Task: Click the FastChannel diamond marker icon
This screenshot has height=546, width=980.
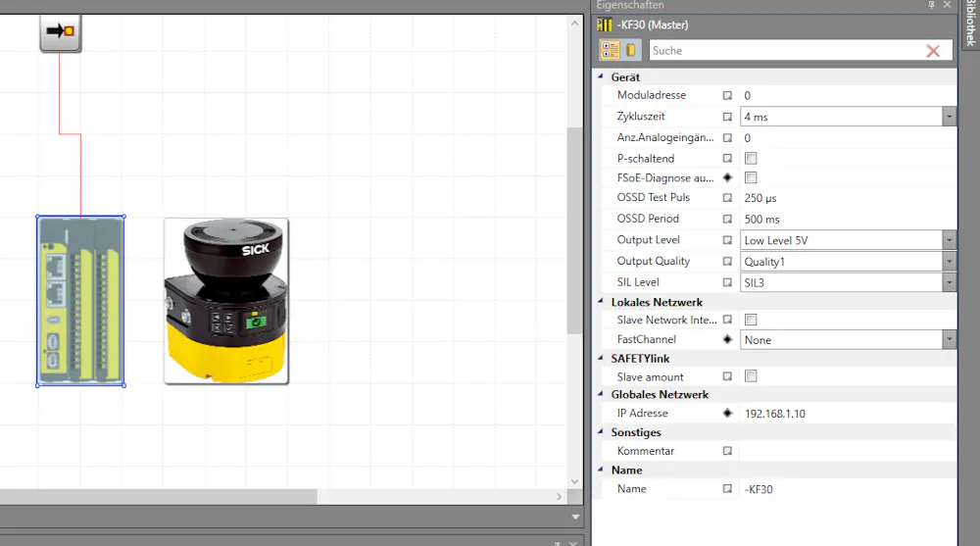Action: (727, 339)
